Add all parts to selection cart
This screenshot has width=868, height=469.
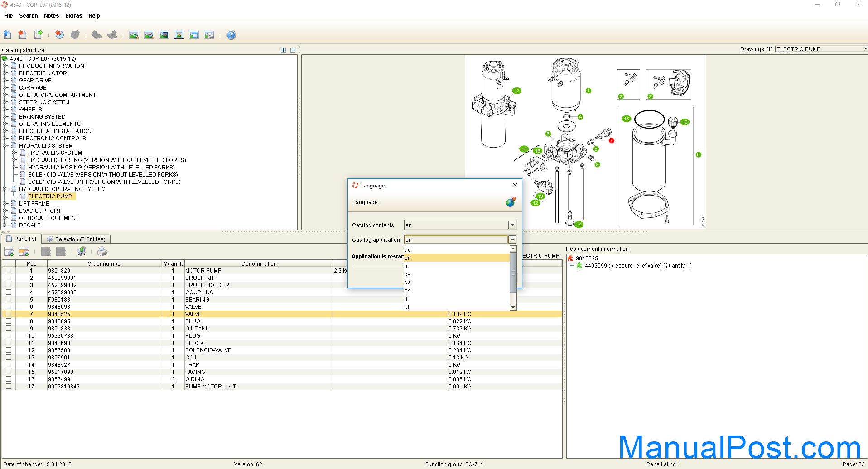click(9, 251)
